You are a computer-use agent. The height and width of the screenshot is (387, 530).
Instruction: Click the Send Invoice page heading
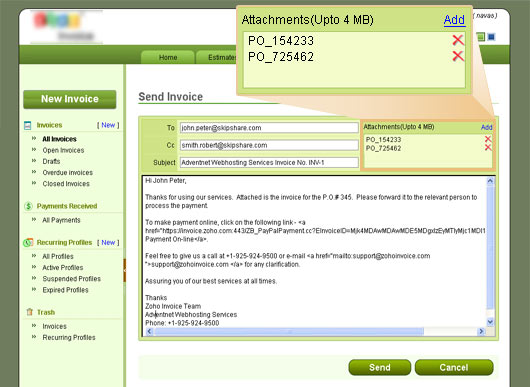pyautogui.click(x=171, y=97)
